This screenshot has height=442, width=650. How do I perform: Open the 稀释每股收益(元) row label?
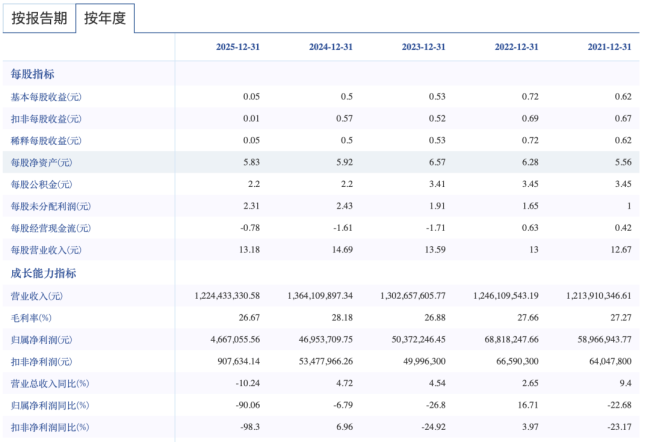click(46, 141)
